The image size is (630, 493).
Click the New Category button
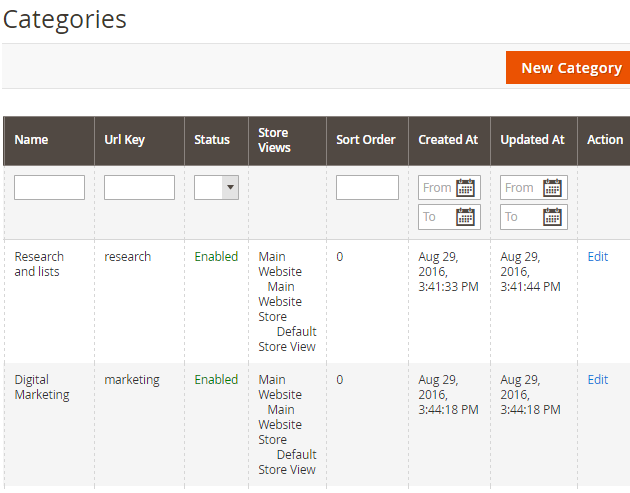(x=570, y=68)
